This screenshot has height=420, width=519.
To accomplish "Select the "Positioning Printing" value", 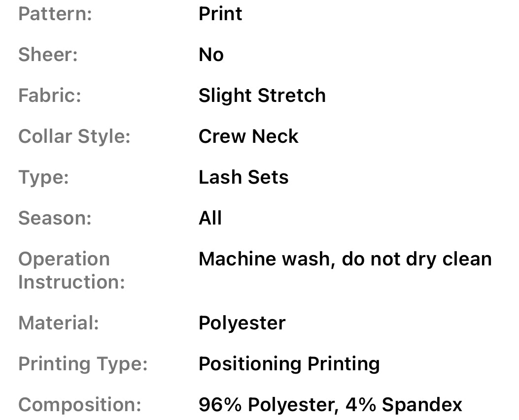I will pyautogui.click(x=289, y=364).
